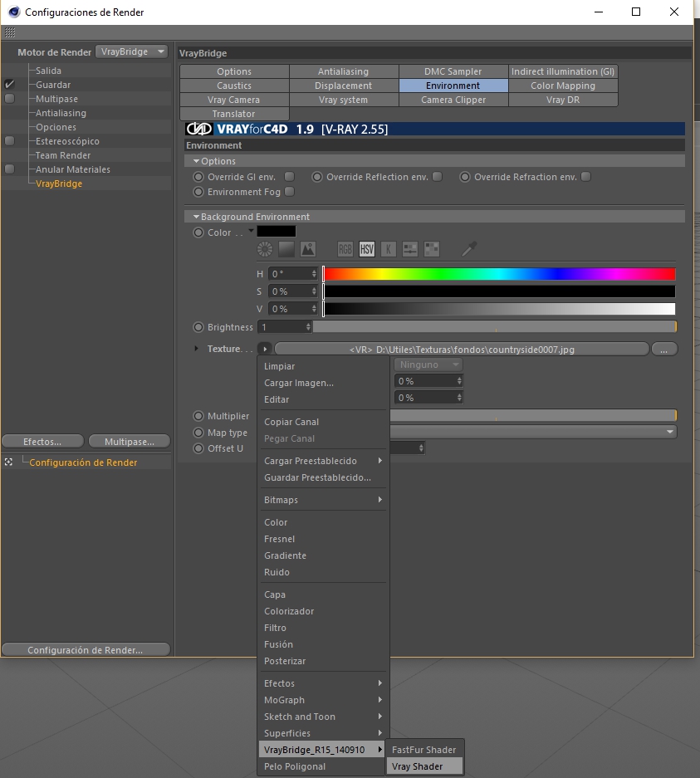The height and width of the screenshot is (778, 700).
Task: Select the color spectrum square icon
Action: tap(286, 249)
